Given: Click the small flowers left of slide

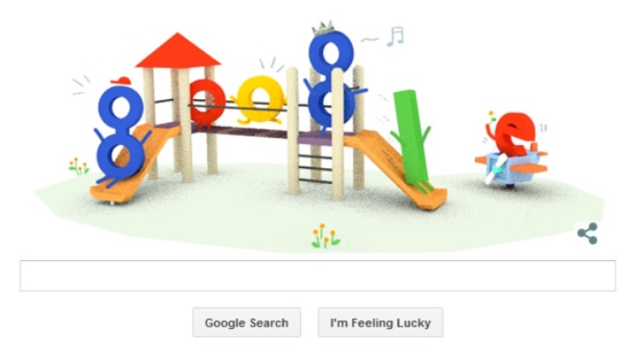Looking at the screenshot, I should pos(79,166).
